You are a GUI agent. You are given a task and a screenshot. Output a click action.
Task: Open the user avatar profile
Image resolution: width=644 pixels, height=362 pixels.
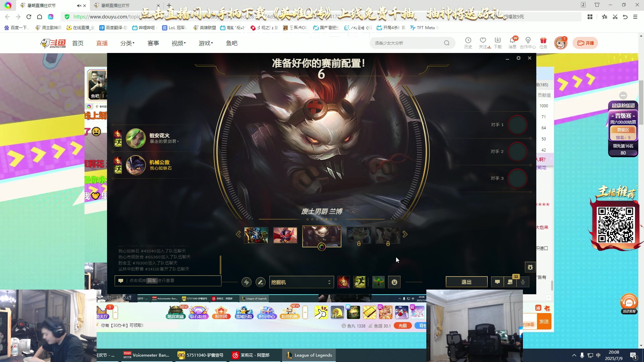coord(560,43)
